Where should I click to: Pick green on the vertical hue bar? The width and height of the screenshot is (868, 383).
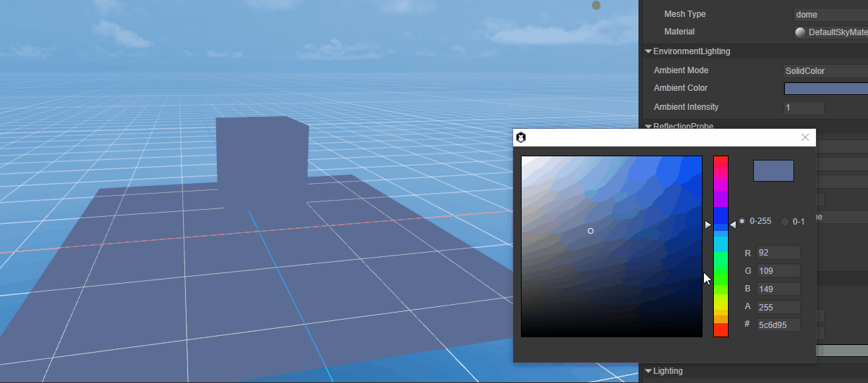click(x=721, y=268)
